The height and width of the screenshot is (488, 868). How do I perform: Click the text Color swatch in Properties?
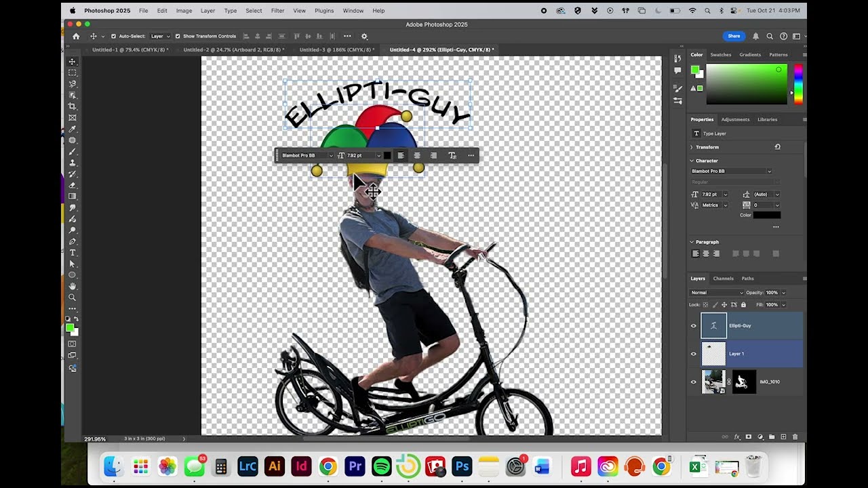[x=766, y=215]
